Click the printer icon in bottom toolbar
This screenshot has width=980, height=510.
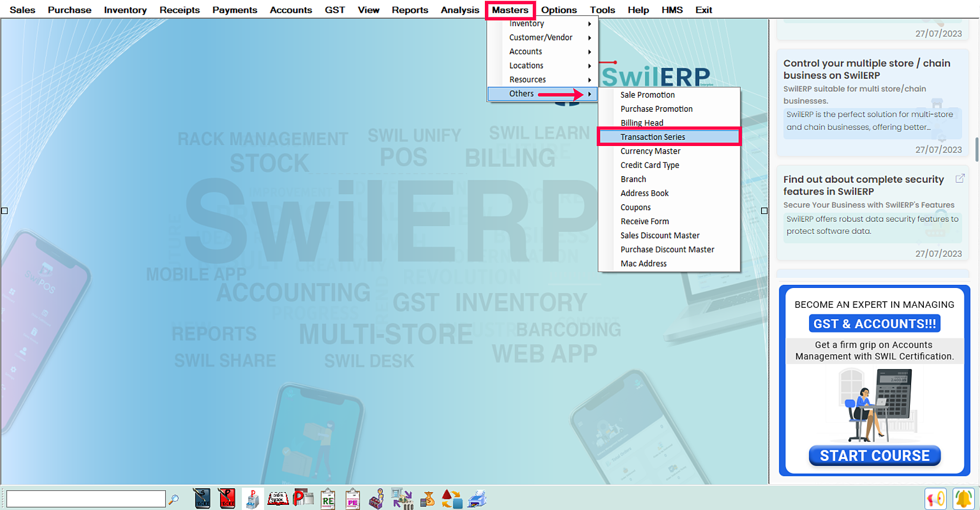tap(477, 499)
